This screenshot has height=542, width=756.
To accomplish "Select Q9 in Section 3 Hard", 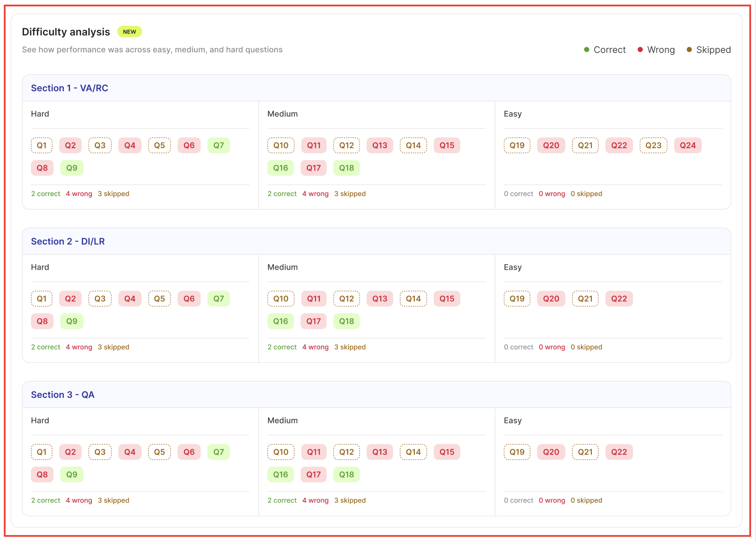I will tap(72, 474).
